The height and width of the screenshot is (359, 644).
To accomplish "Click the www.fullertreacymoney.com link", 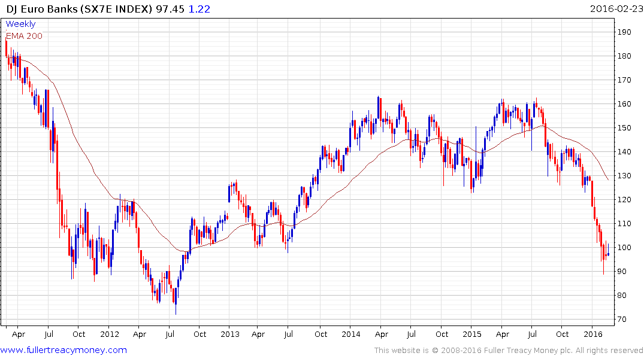I will pyautogui.click(x=64, y=351).
